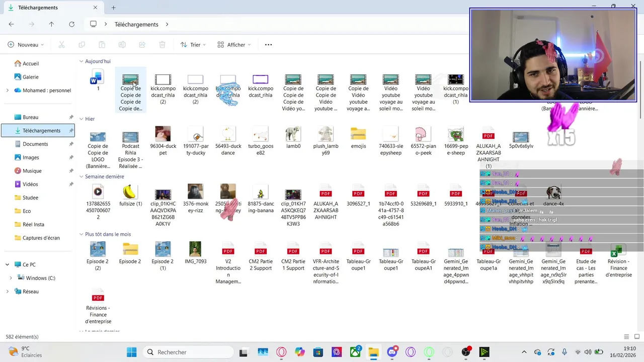Delete the selected file via trash icon
Viewport: 644px width, 362px height.
pos(162,45)
